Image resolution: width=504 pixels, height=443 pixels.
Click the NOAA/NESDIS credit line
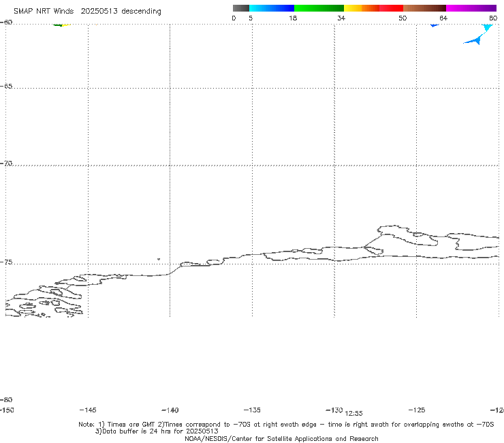coord(281,439)
